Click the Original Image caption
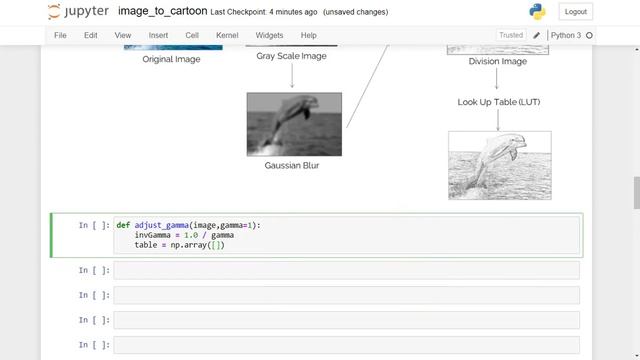Image resolution: width=640 pixels, height=360 pixels. coord(171,59)
